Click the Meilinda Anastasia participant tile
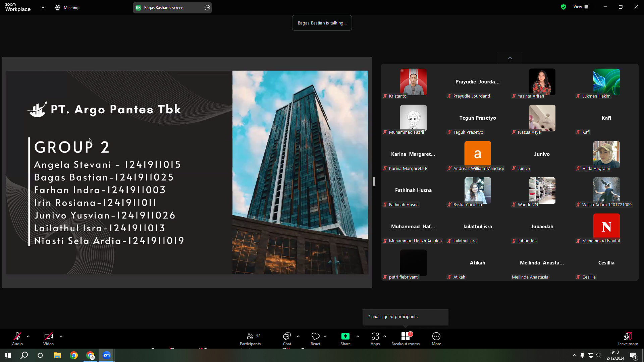The height and width of the screenshot is (362, 644). [x=542, y=263]
